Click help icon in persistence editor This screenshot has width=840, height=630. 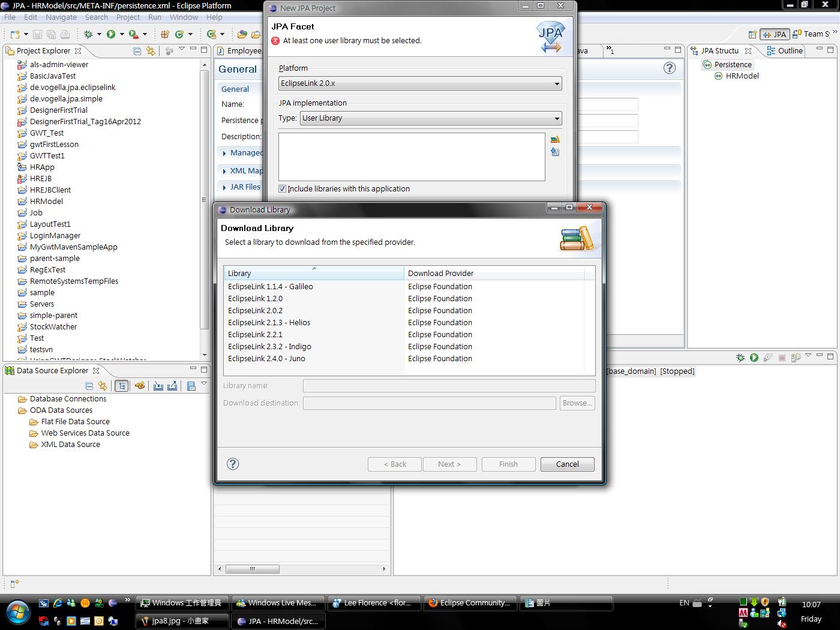click(x=670, y=68)
